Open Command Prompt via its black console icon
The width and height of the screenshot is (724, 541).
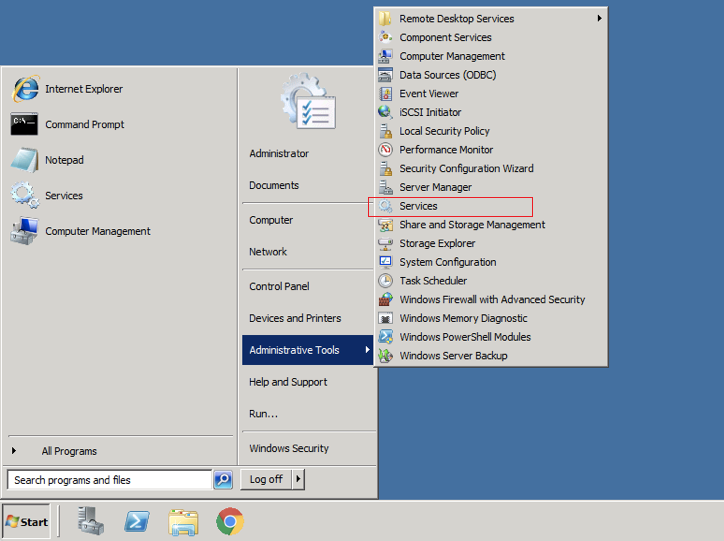click(24, 124)
